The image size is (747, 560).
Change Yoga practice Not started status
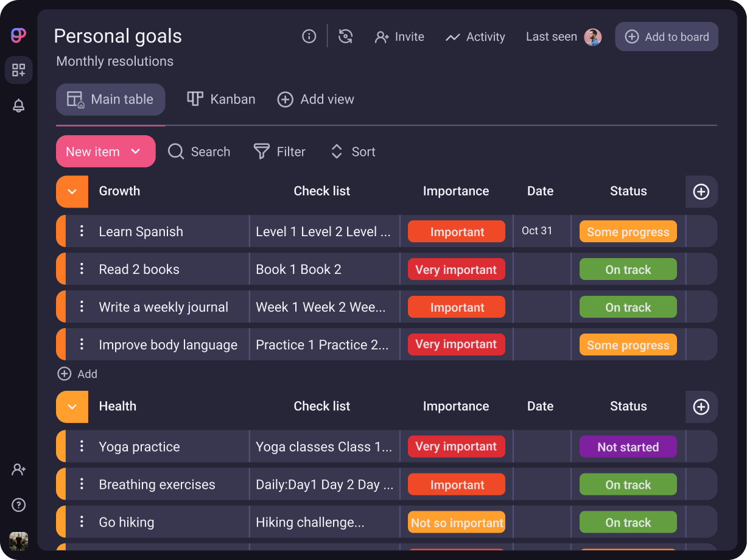[628, 447]
